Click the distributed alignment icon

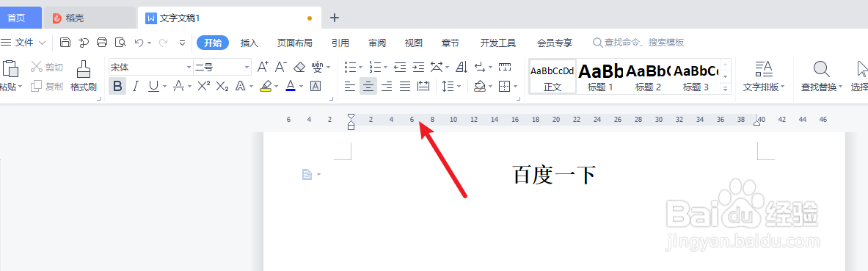423,86
